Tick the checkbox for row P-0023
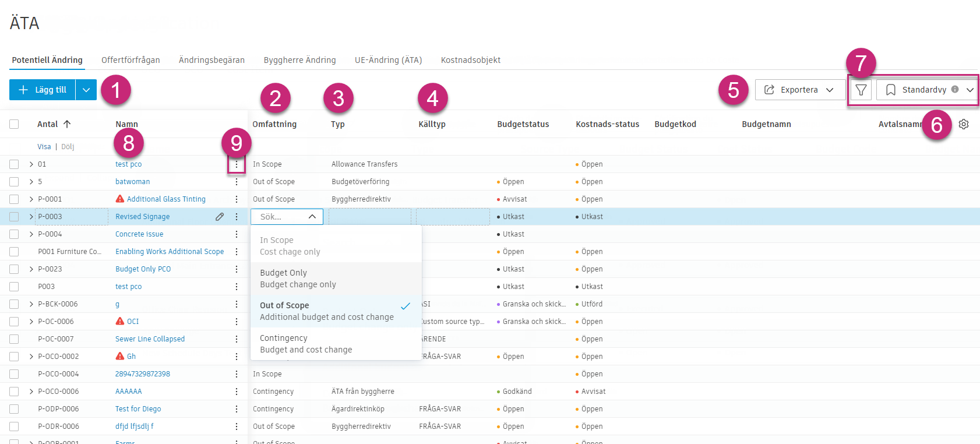This screenshot has height=444, width=980. [x=14, y=269]
